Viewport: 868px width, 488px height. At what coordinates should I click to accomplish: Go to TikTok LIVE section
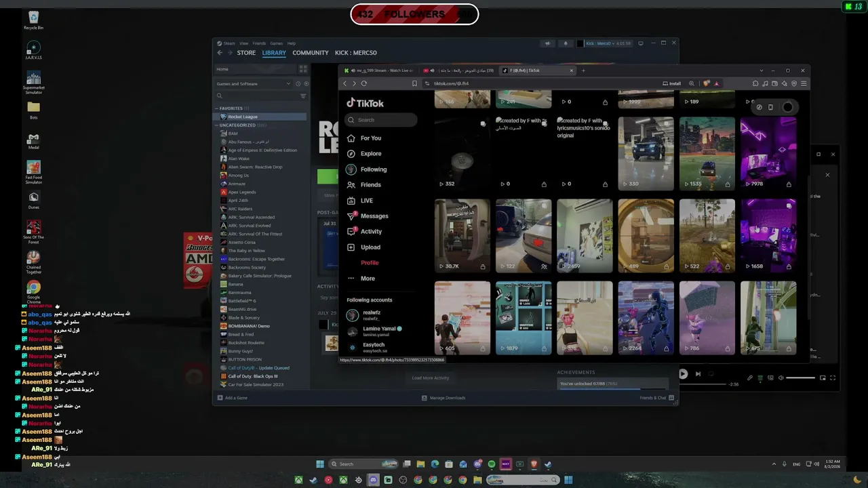(x=360, y=201)
